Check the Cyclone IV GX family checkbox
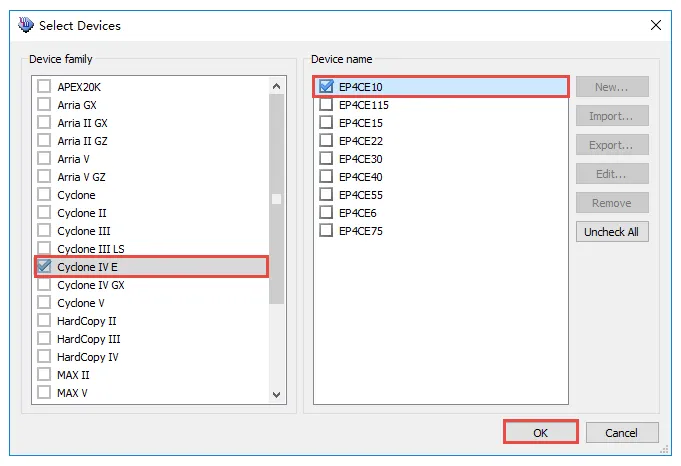681x466 pixels. 44,284
